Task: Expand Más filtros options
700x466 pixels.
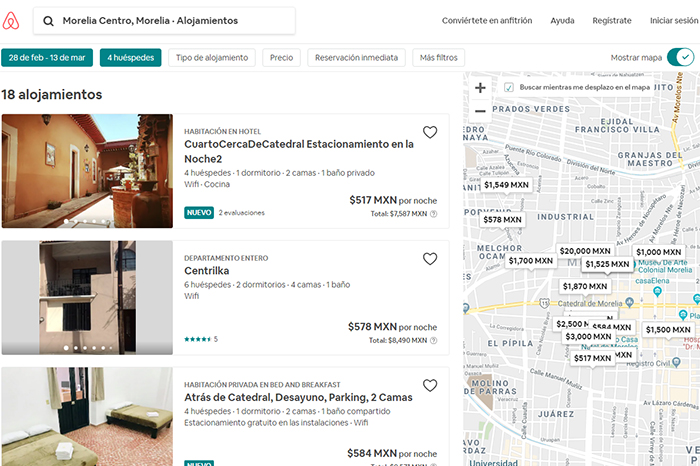Action: tap(439, 58)
